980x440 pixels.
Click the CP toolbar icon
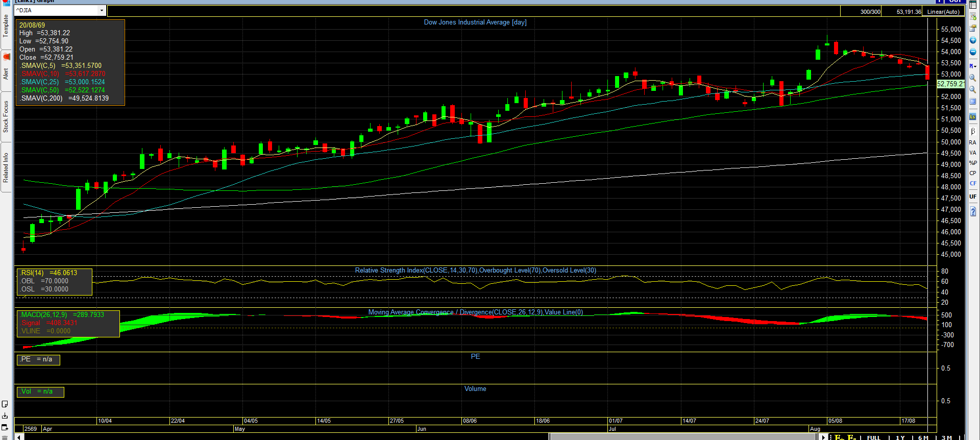coord(973,173)
